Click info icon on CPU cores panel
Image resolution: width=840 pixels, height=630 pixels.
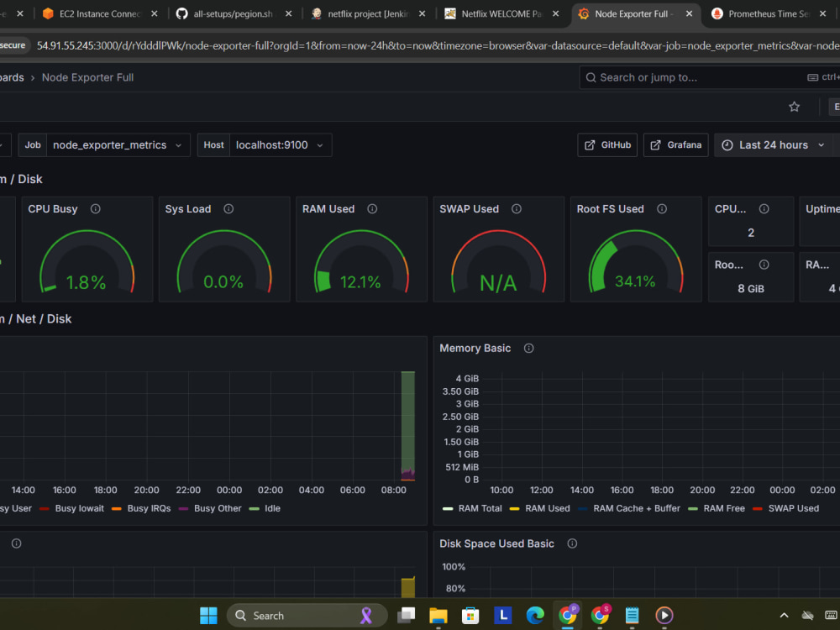[764, 209]
